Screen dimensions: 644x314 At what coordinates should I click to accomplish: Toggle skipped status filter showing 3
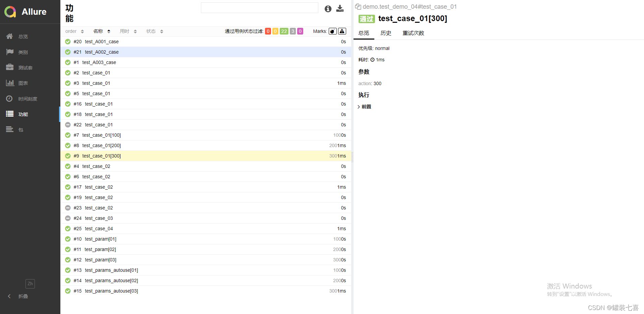point(293,31)
